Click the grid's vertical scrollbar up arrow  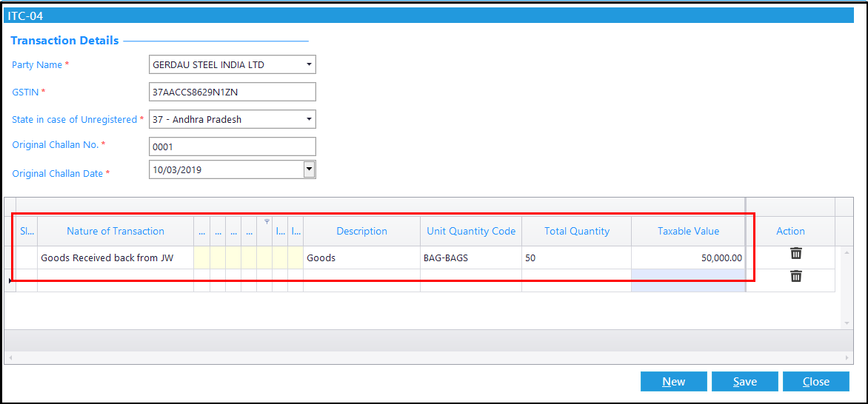click(847, 252)
